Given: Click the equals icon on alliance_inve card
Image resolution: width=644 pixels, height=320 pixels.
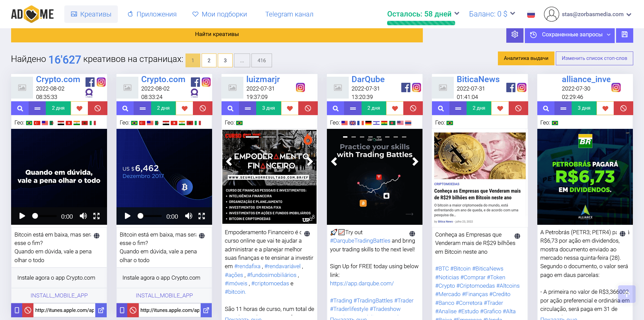Looking at the screenshot, I should tap(563, 108).
